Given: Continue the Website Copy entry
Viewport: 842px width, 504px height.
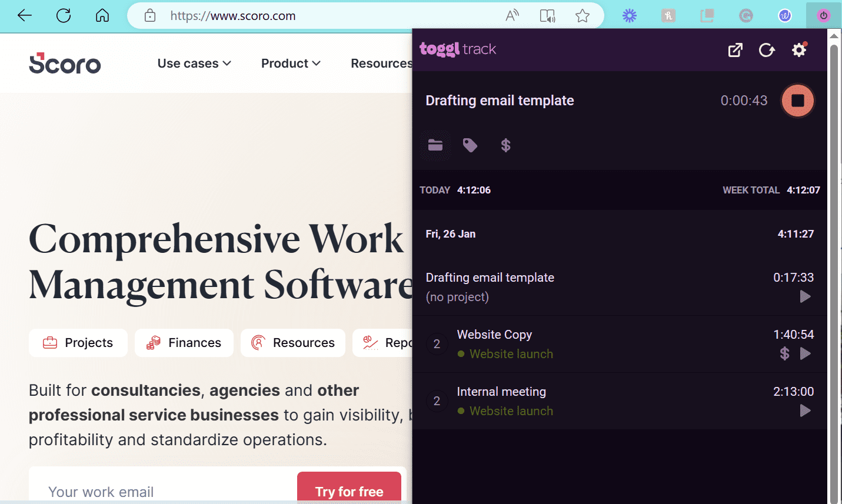Looking at the screenshot, I should [806, 353].
